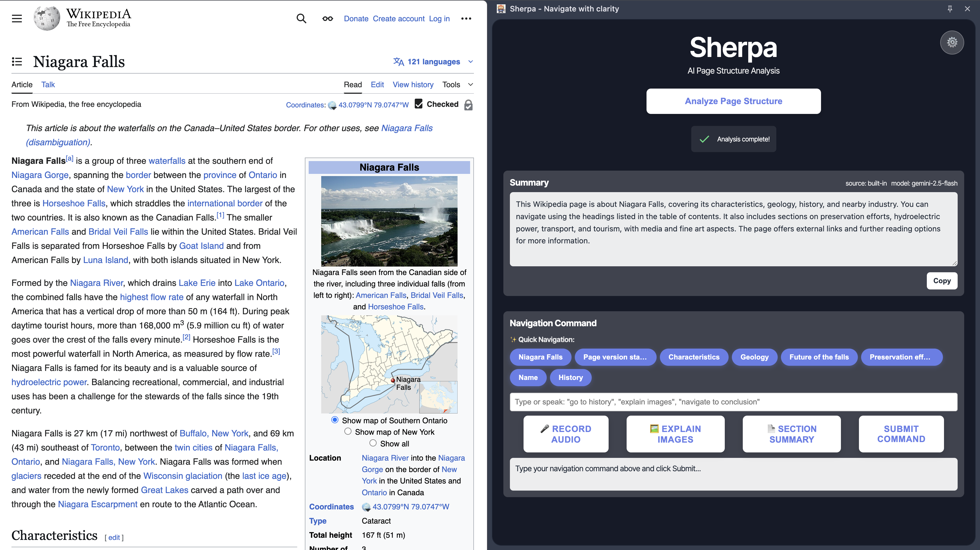Select Show map of New York radio
980x550 pixels.
[348, 431]
